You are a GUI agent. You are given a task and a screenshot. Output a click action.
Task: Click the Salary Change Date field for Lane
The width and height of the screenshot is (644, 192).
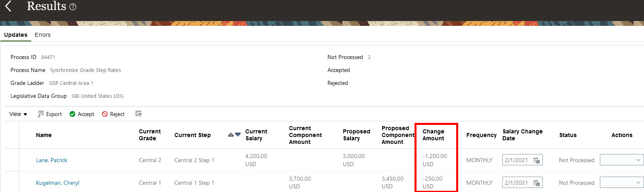tap(517, 160)
